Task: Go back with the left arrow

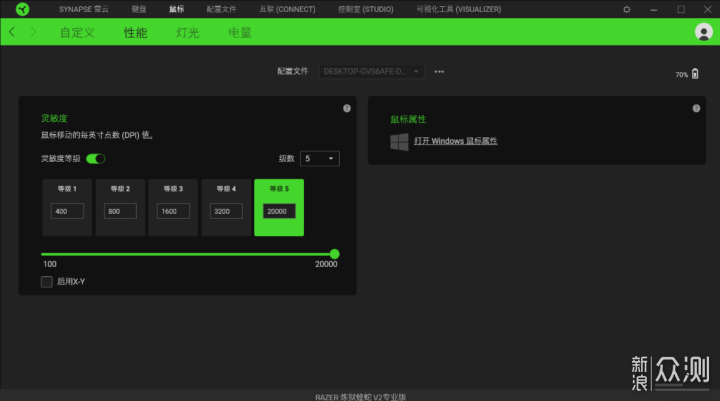Action: point(12,32)
